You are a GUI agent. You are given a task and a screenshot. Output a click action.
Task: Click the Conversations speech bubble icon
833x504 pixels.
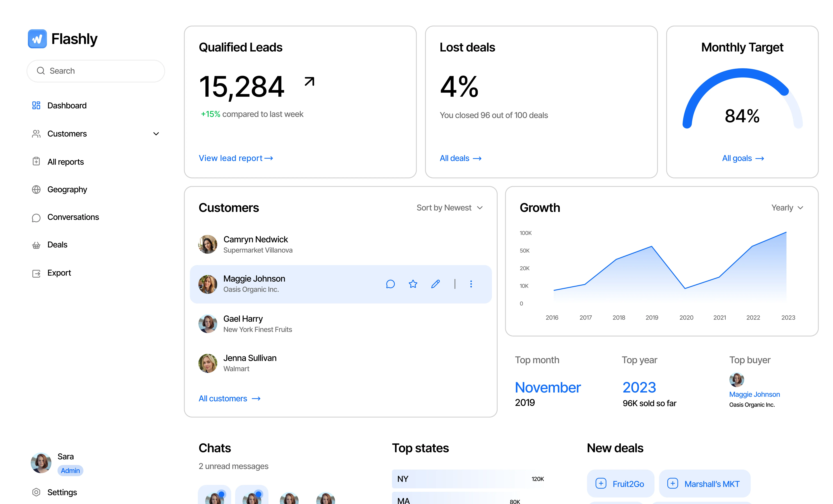coord(36,218)
